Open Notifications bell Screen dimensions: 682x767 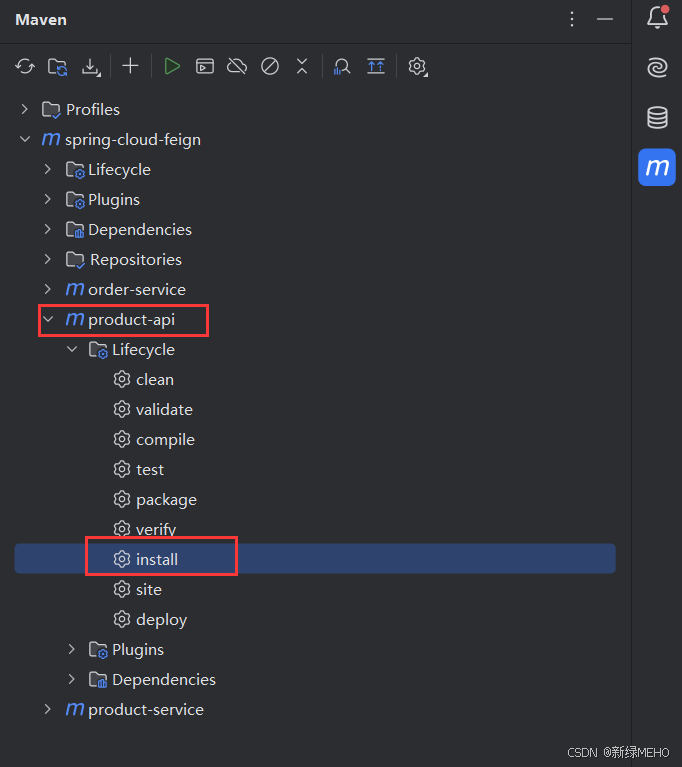point(657,17)
